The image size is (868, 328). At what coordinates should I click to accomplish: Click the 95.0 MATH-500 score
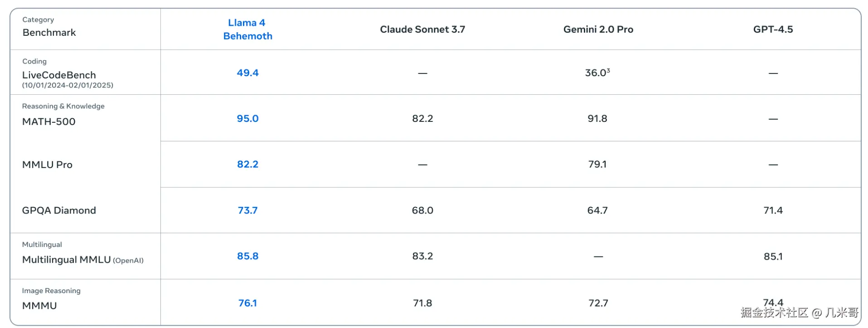[x=247, y=119]
